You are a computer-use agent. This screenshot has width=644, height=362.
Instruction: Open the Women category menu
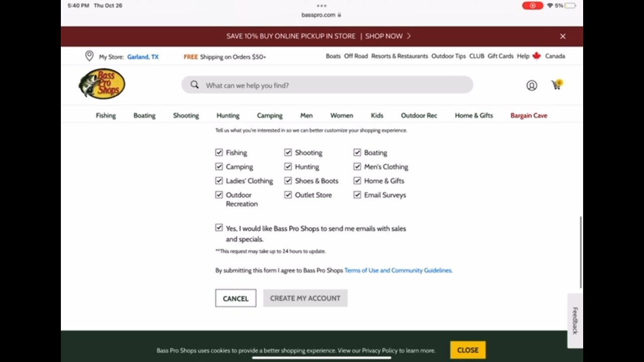(x=342, y=116)
